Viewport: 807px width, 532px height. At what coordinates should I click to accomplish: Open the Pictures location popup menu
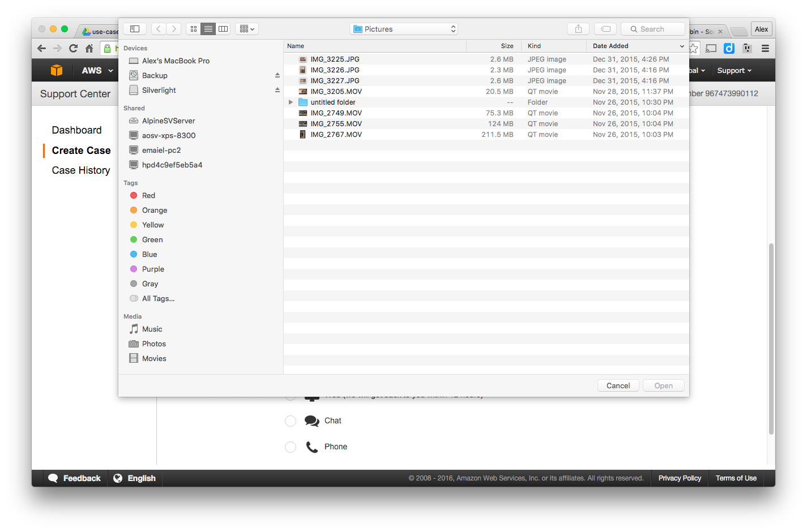[404, 29]
